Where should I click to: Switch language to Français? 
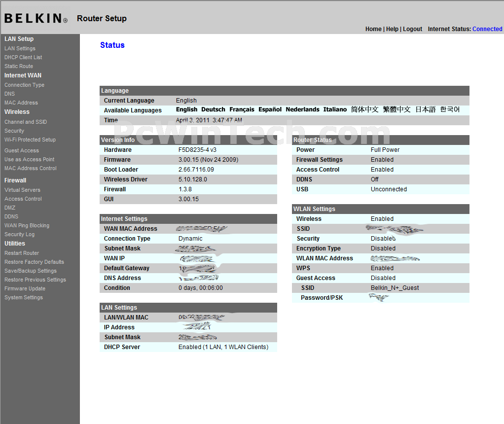point(242,109)
